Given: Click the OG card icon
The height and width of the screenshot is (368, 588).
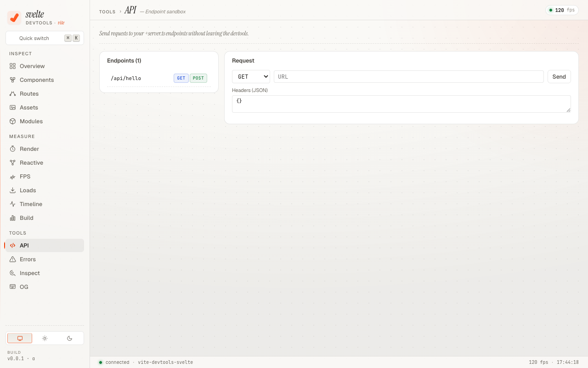Looking at the screenshot, I should coord(13,287).
